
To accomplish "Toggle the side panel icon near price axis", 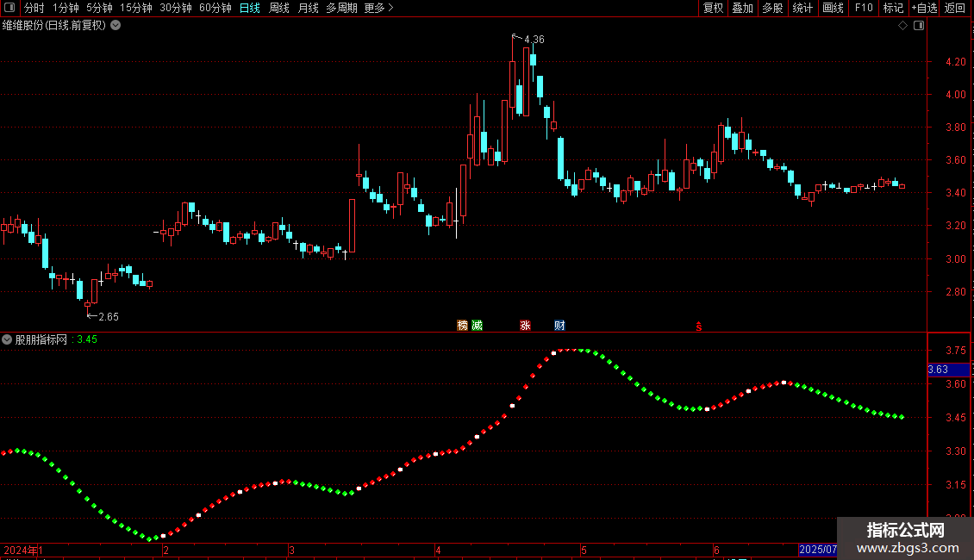I will point(919,26).
